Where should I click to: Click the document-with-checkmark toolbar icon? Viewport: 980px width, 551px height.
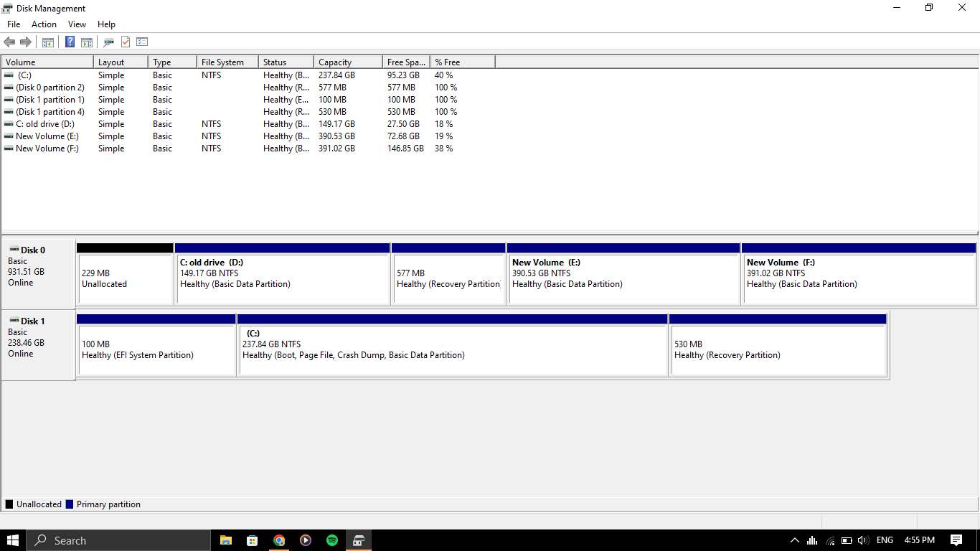click(126, 42)
